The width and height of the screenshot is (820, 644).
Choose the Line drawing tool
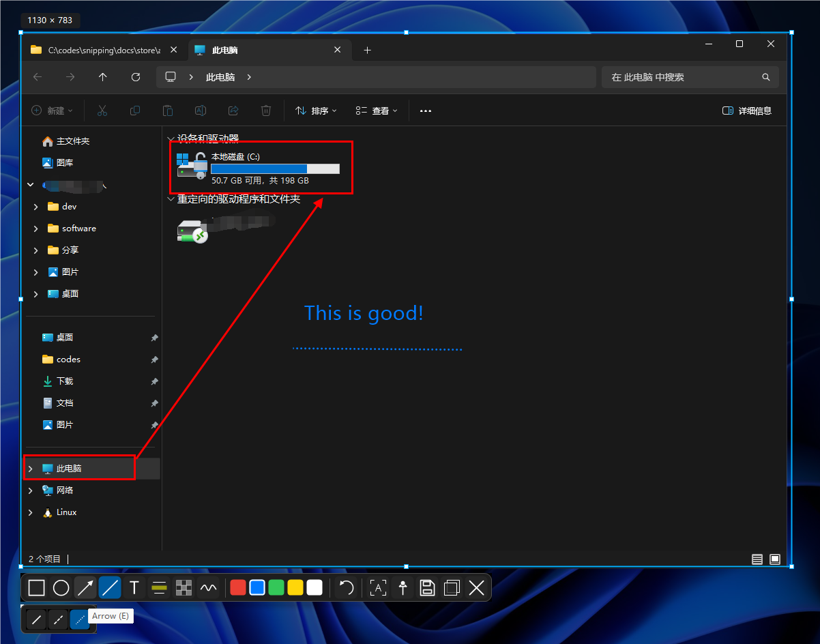[110, 587]
